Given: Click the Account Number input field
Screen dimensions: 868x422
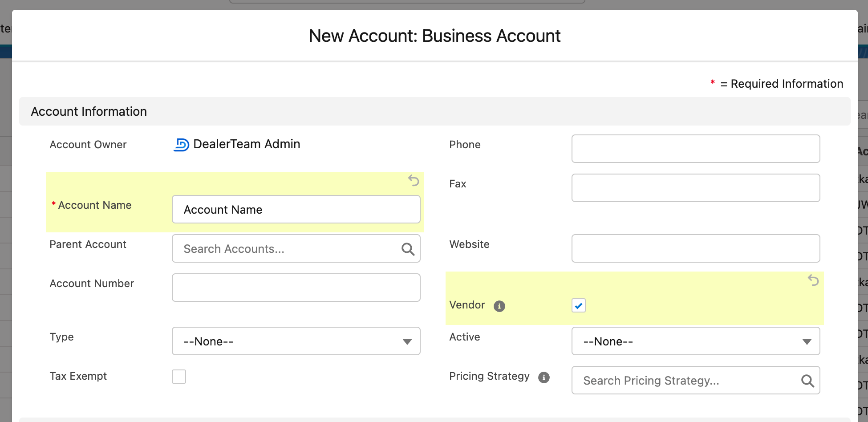Looking at the screenshot, I should point(296,288).
